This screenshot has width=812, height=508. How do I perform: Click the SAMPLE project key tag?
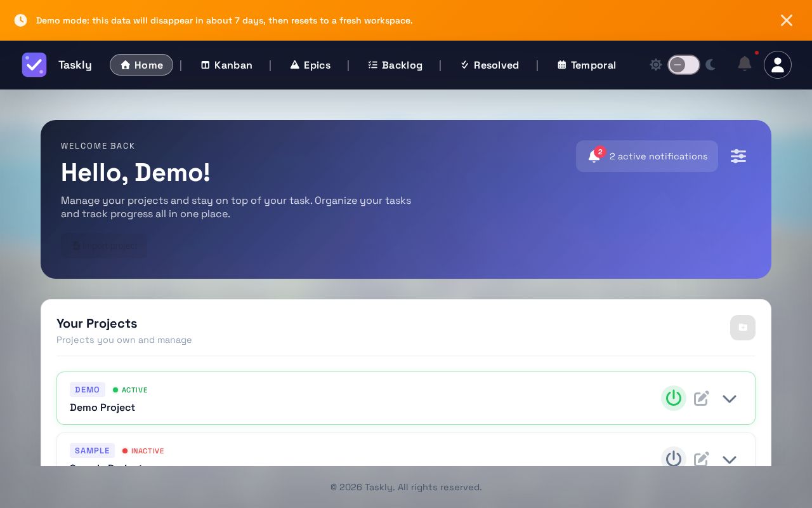point(93,451)
